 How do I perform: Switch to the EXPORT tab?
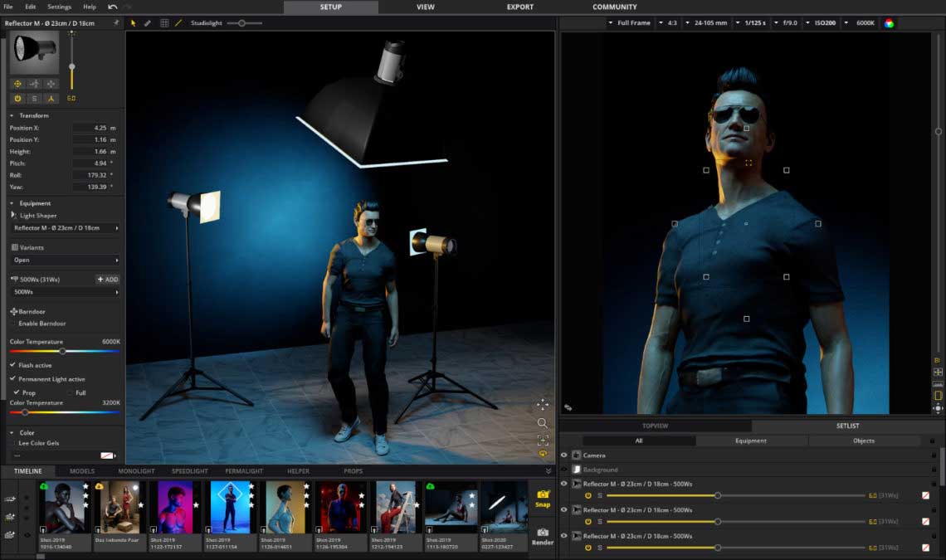(520, 7)
